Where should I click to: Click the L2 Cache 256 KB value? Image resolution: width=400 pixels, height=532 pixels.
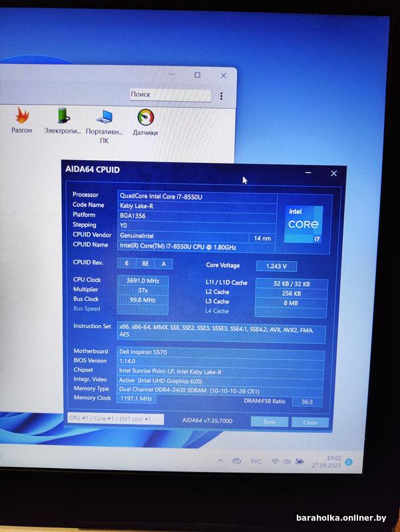292,293
